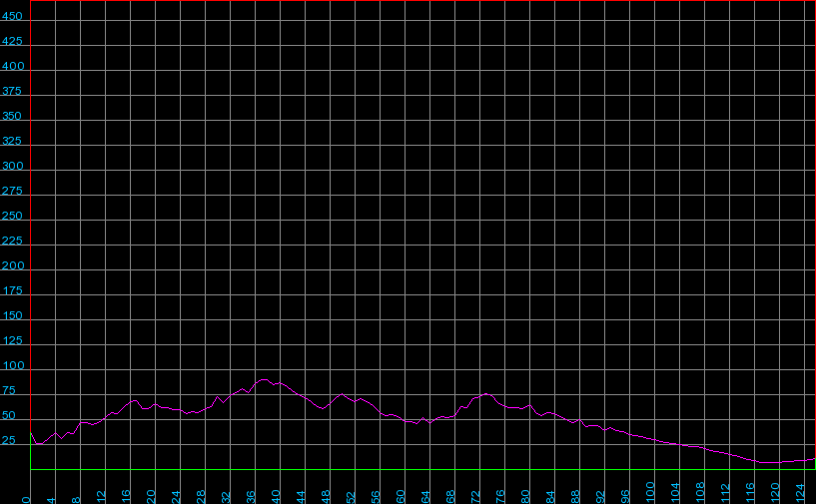Click the magenta curve's dip near 64
816x504 pixels.
tap(430, 423)
